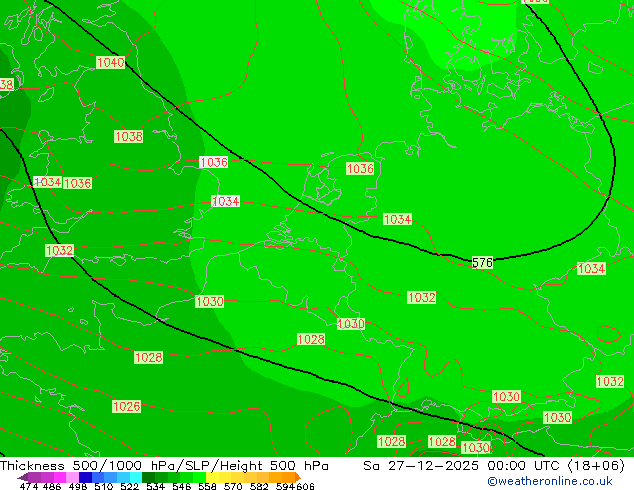Click the 1040 isobar label
Screen dimensions: 634x490
110,62
